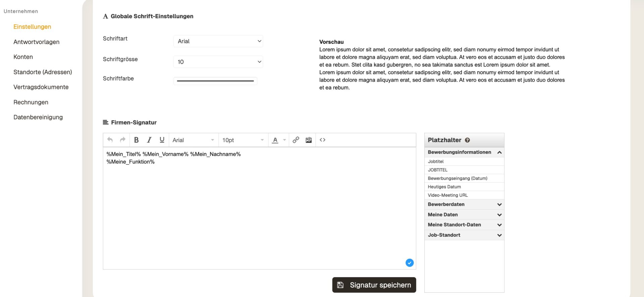
Task: Open Antwortvorlagen in the sidebar
Action: [x=36, y=42]
